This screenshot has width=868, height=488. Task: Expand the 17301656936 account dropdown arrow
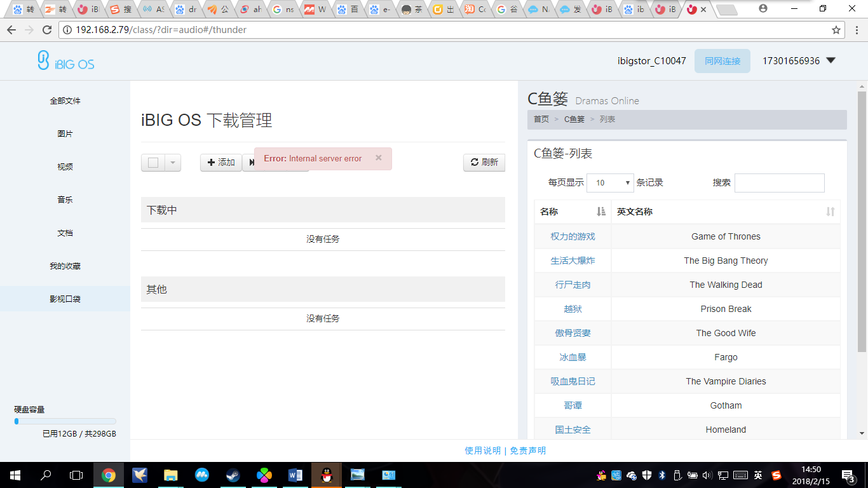tap(830, 61)
